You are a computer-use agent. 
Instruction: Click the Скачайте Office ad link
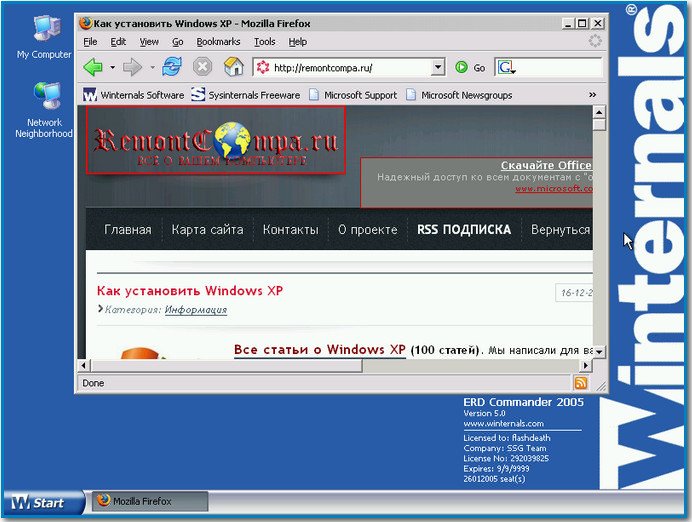(x=546, y=165)
